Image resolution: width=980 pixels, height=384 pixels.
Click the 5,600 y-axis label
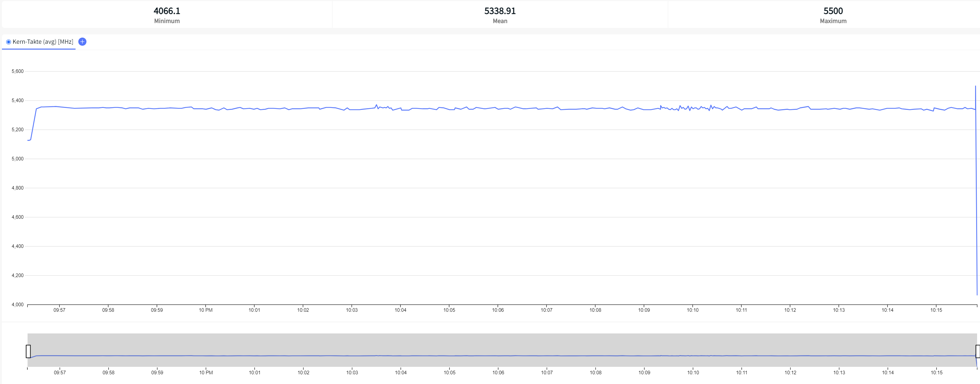(x=18, y=71)
